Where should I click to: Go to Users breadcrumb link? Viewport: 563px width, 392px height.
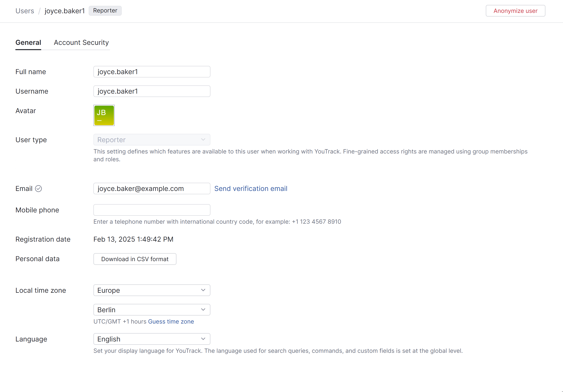point(25,11)
